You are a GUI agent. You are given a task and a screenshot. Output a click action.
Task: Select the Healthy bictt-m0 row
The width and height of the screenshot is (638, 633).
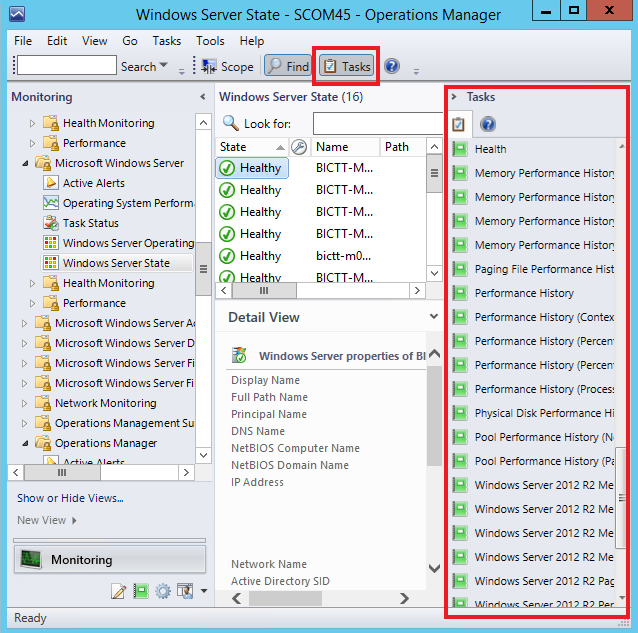pyautogui.click(x=320, y=256)
